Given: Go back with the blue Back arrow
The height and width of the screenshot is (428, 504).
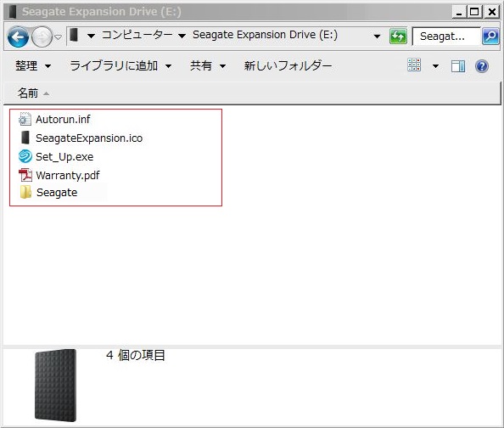Looking at the screenshot, I should (x=18, y=37).
